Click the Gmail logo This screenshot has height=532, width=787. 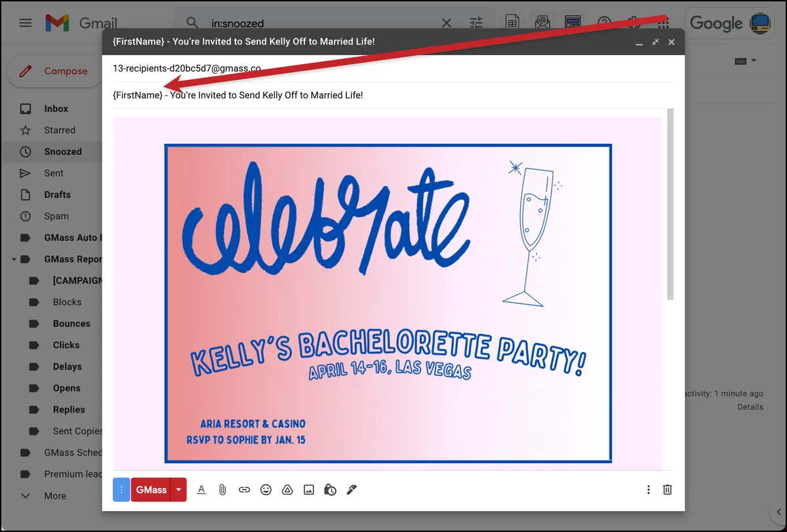(x=81, y=23)
